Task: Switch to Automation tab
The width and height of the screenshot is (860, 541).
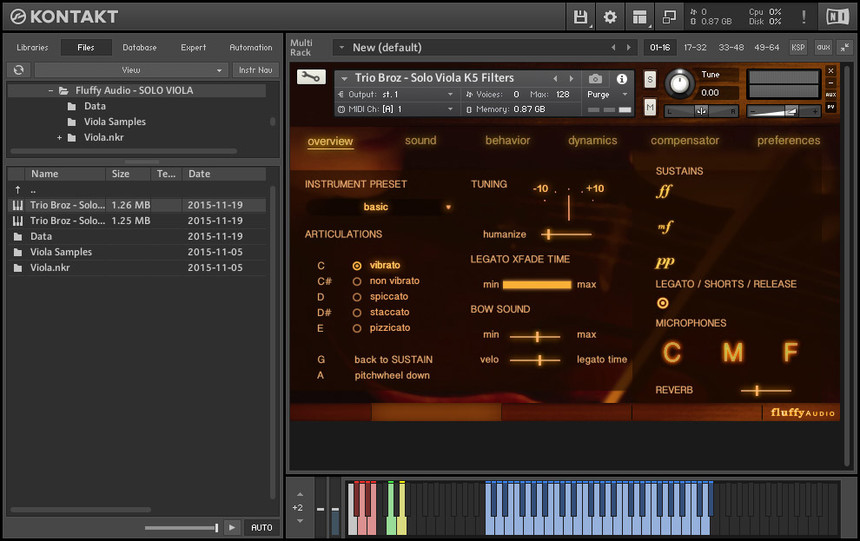Action: point(251,48)
